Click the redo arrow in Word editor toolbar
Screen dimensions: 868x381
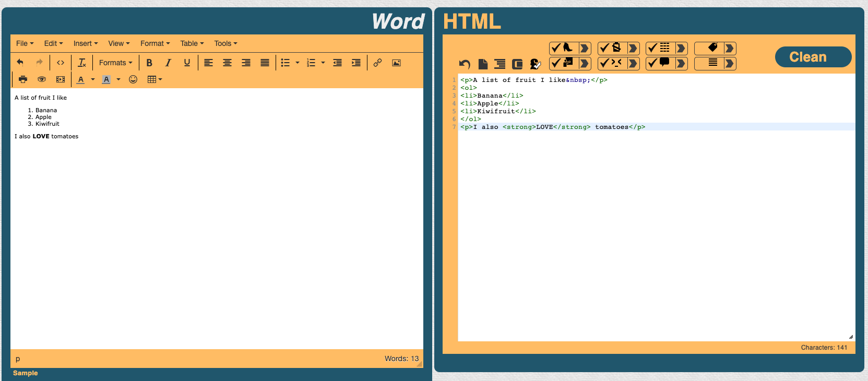coord(39,63)
